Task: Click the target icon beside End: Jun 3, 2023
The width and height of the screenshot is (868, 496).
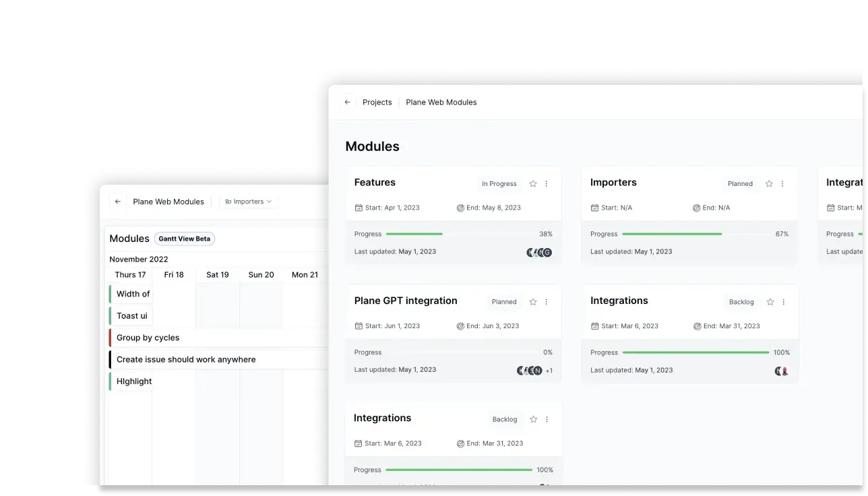Action: pos(460,326)
